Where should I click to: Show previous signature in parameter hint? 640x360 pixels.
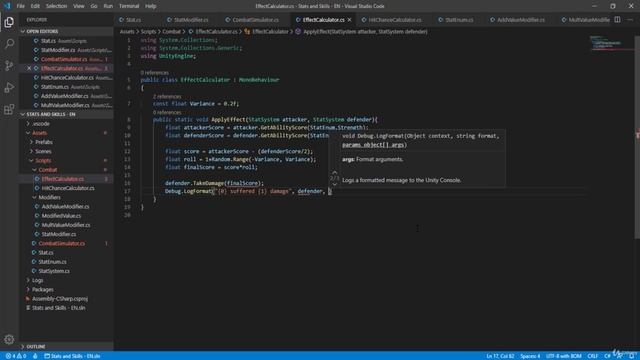pyautogui.click(x=334, y=172)
